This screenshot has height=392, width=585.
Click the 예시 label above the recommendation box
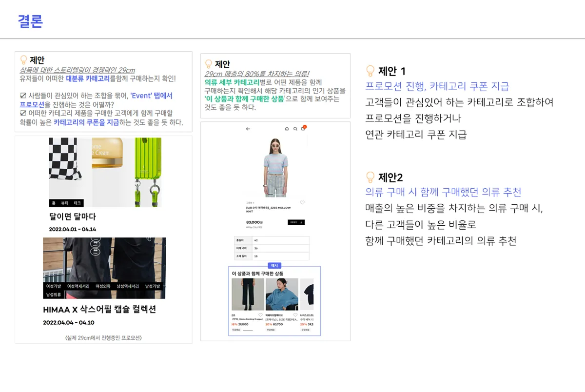[274, 266]
